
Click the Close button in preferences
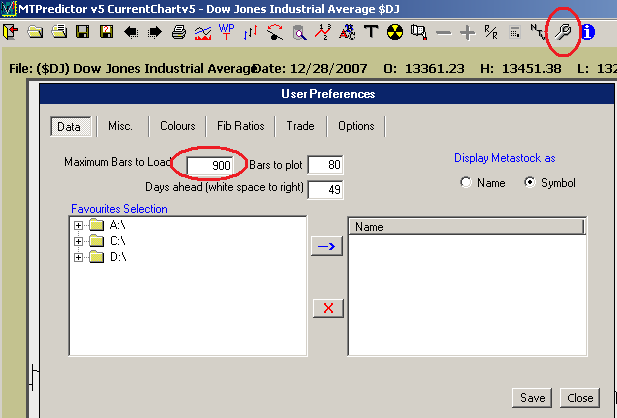(580, 398)
